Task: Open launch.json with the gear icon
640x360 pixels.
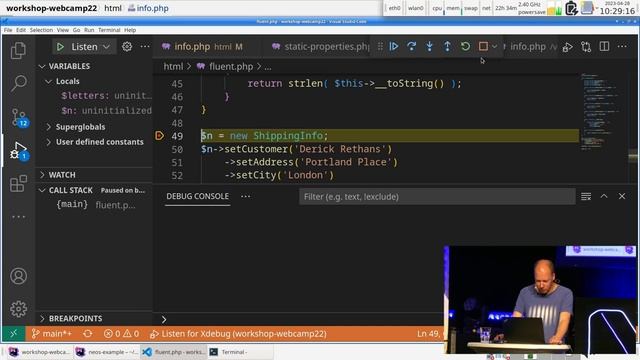Action: [x=127, y=47]
